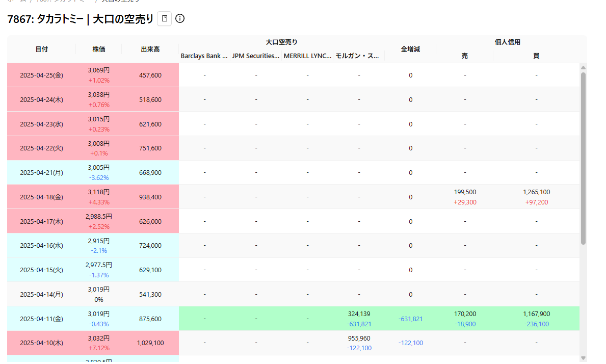
Task: Click the 株価 column header
Action: pos(99,49)
